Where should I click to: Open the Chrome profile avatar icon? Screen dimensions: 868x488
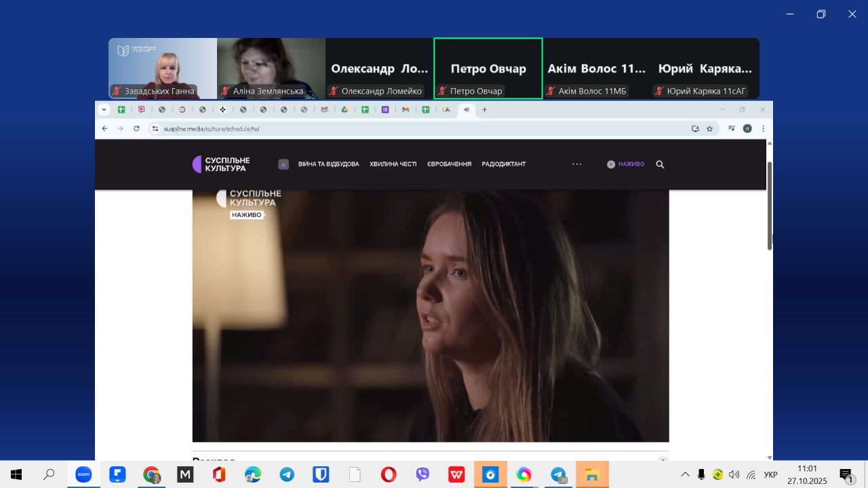pyautogui.click(x=747, y=128)
